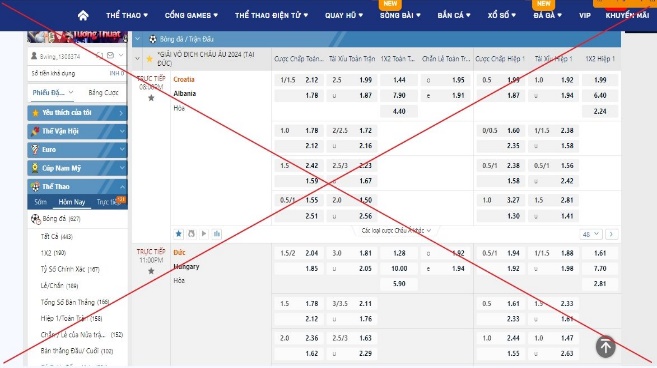657x368 pixels.
Task: Open the Bảng Cược tab
Action: 103,93
